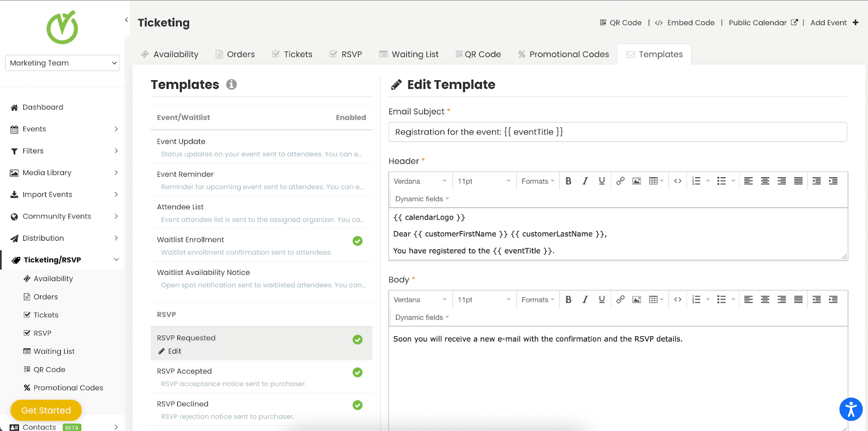The height and width of the screenshot is (431, 868).
Task: Click the Templates info icon
Action: coord(232,85)
